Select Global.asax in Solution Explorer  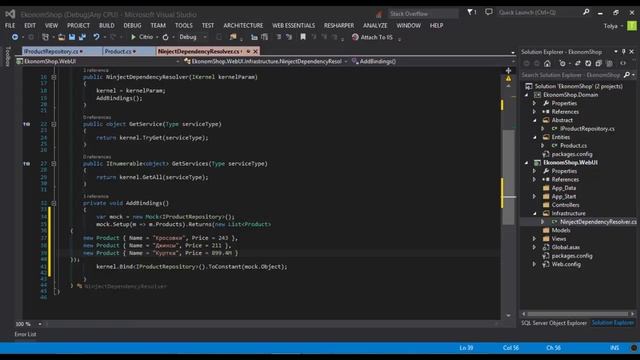click(565, 247)
